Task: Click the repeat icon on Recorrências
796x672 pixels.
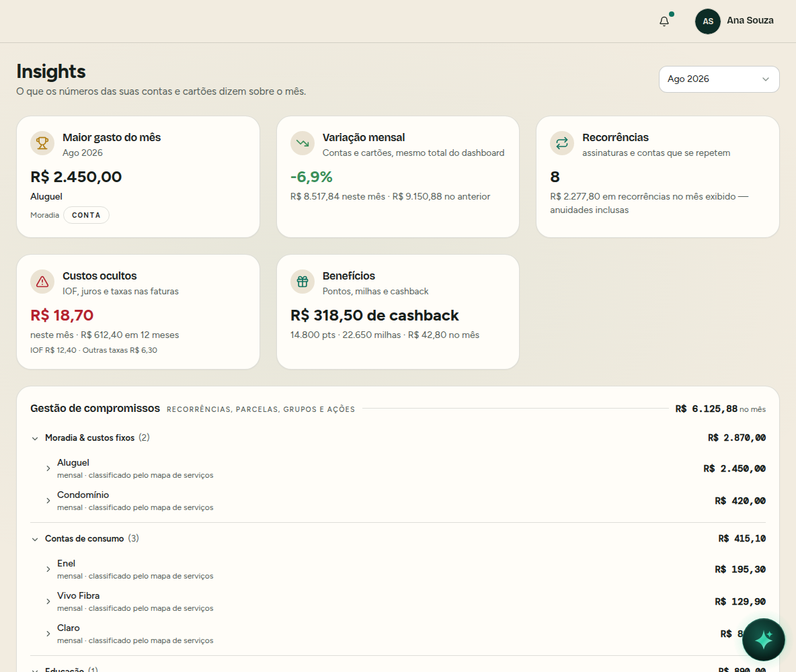Action: 562,143
